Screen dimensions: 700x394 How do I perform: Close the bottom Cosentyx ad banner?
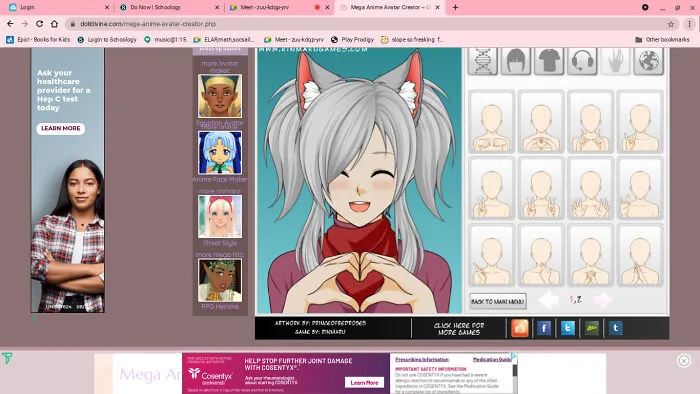click(683, 361)
